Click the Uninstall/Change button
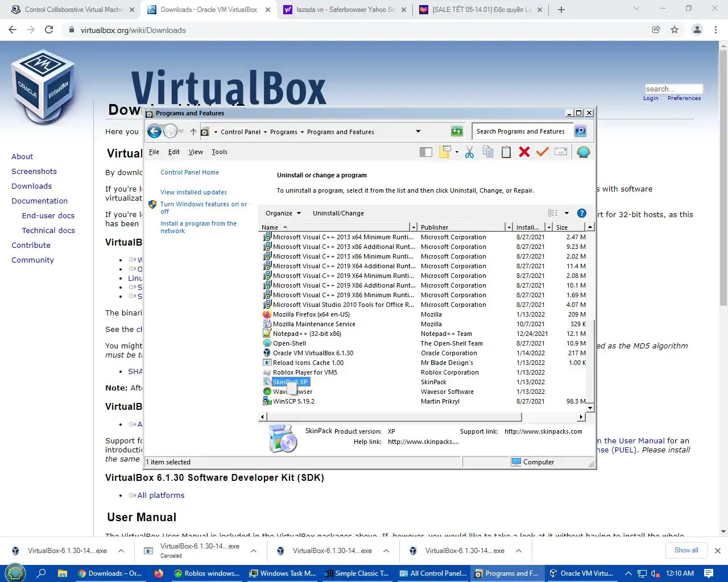728x582 pixels. [338, 213]
